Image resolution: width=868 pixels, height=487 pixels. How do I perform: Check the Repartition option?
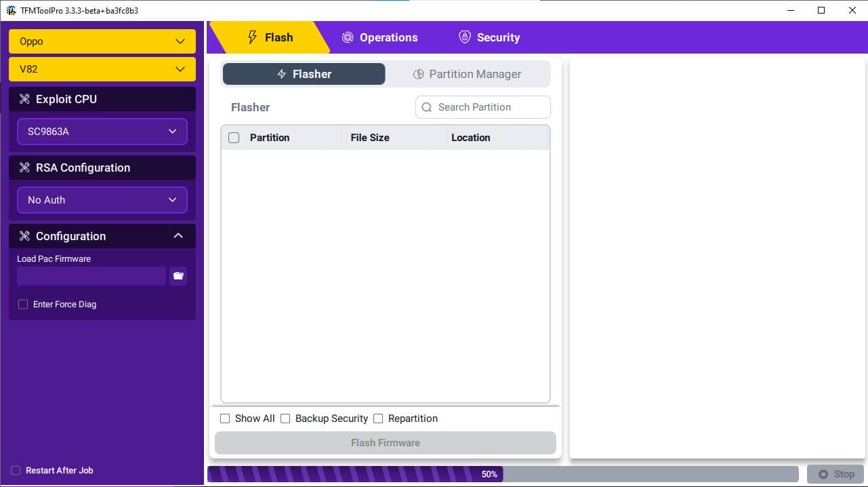pos(378,418)
